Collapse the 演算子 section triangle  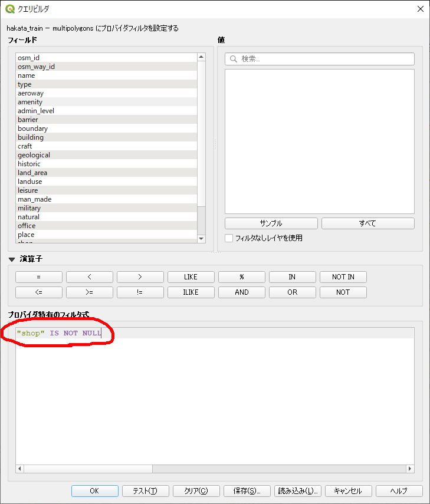click(x=11, y=259)
